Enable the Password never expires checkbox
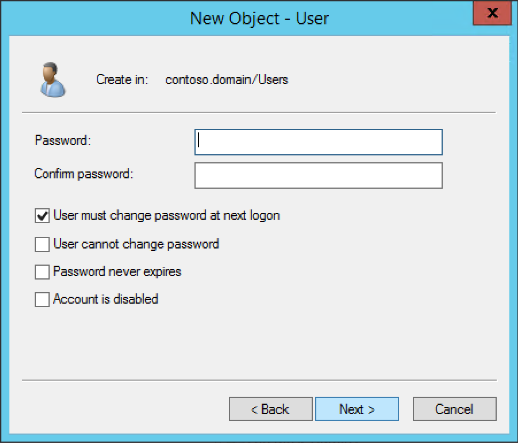This screenshot has height=443, width=518. [x=42, y=272]
